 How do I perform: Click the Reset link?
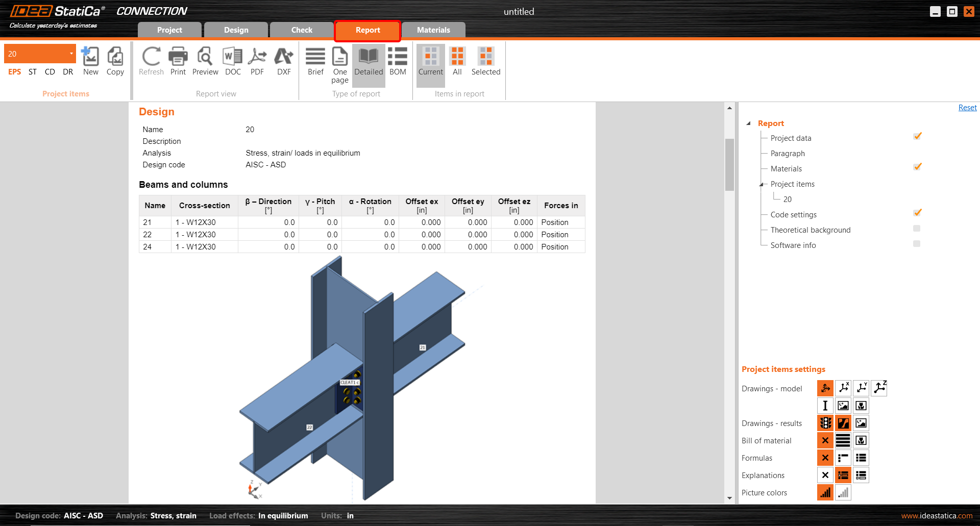pos(967,108)
